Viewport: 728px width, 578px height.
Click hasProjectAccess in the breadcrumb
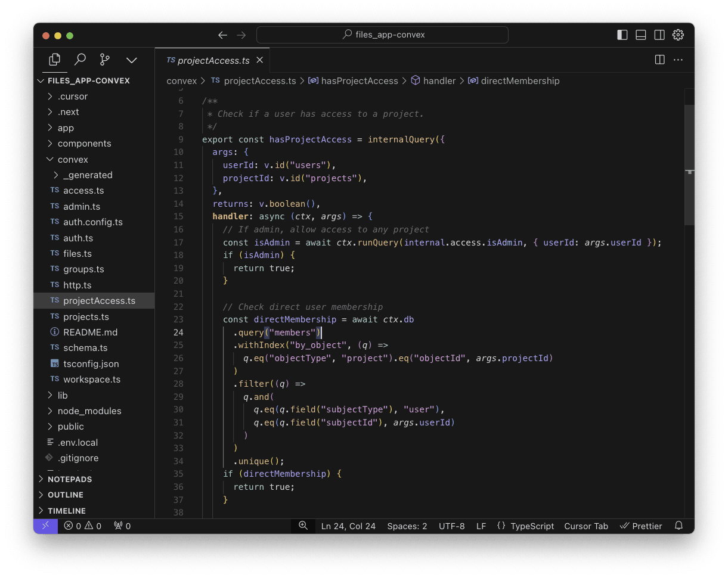359,81
